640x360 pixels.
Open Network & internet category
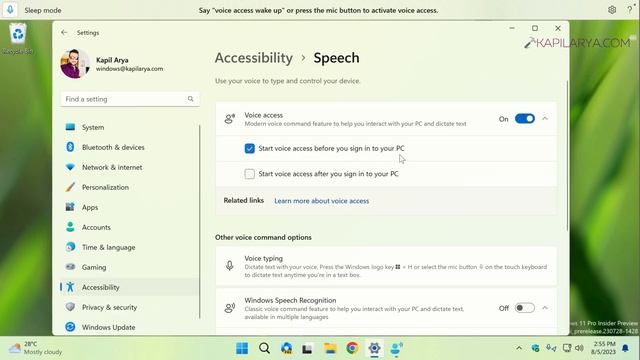[x=130, y=167]
